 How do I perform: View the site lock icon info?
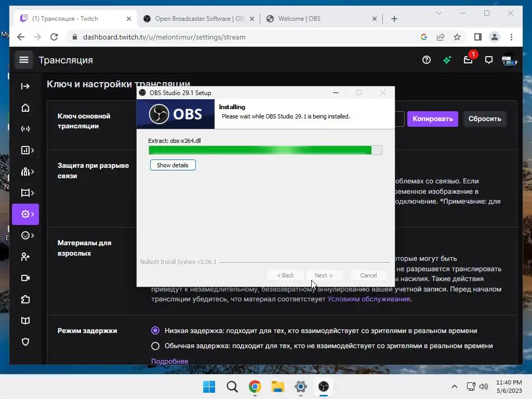(75, 37)
